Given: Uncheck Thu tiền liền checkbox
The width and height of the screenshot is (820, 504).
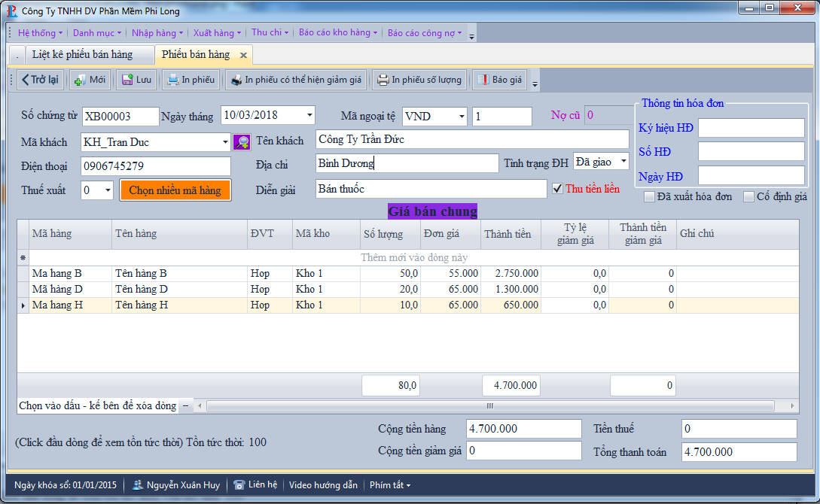Looking at the screenshot, I should point(558,189).
